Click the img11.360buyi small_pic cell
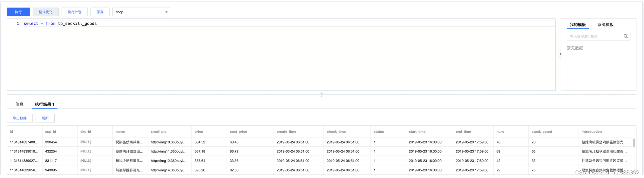Viewport: 644px width, 178px height. 170,151
